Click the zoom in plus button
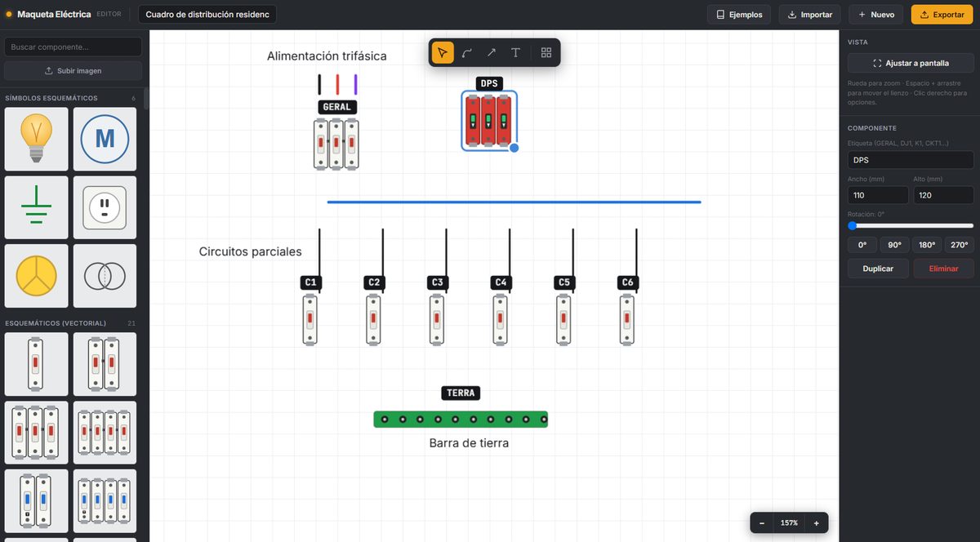 pos(816,522)
